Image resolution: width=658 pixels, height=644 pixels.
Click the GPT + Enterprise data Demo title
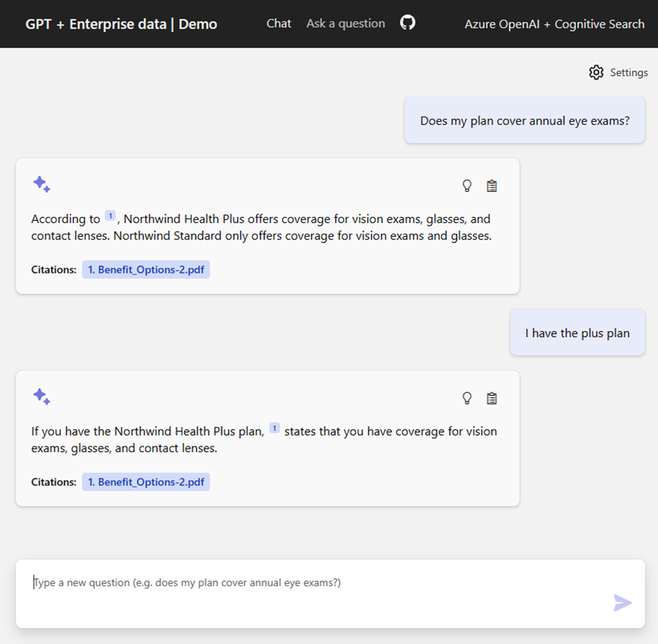[121, 24]
